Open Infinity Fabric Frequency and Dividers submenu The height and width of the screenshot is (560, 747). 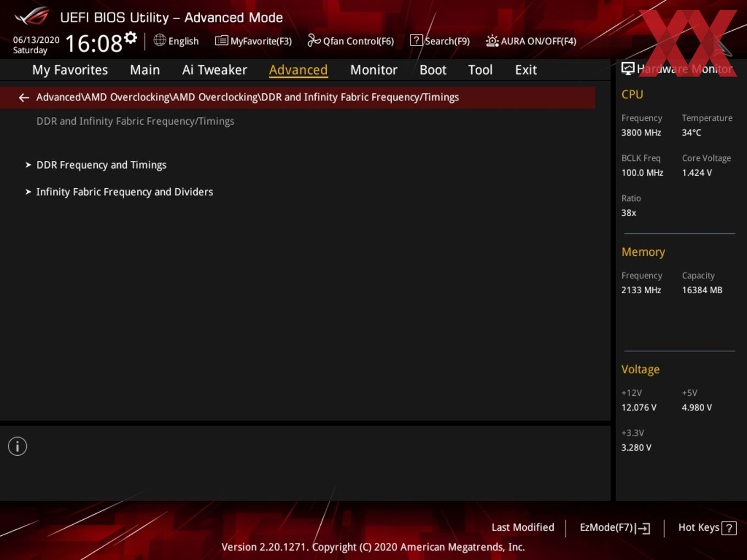[125, 192]
